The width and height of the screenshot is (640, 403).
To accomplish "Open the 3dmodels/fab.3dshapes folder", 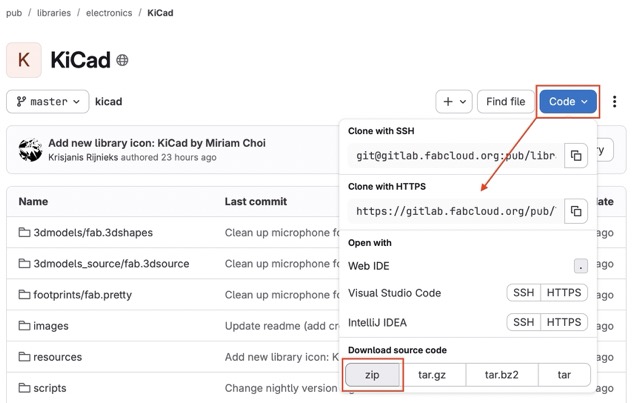I will [92, 233].
